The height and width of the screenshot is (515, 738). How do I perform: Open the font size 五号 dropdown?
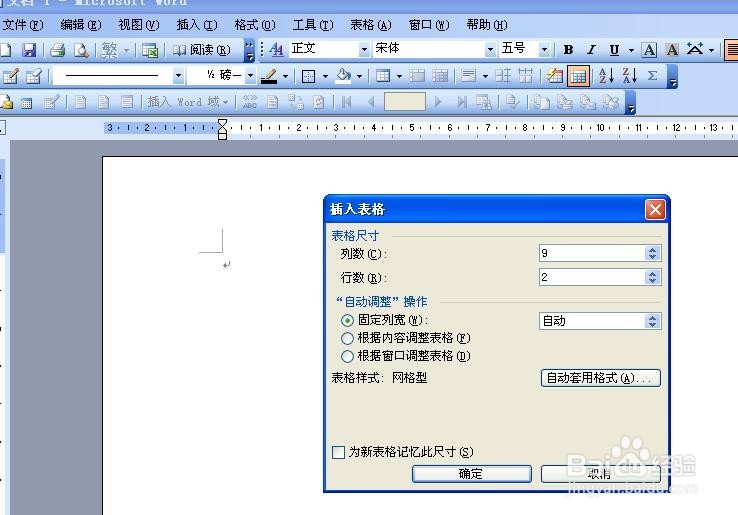pyautogui.click(x=544, y=50)
